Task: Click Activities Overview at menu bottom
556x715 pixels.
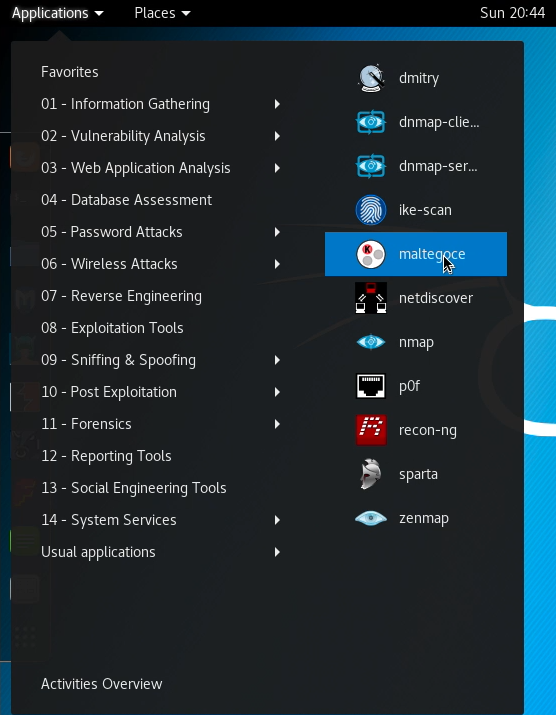Action: pyautogui.click(x=102, y=684)
